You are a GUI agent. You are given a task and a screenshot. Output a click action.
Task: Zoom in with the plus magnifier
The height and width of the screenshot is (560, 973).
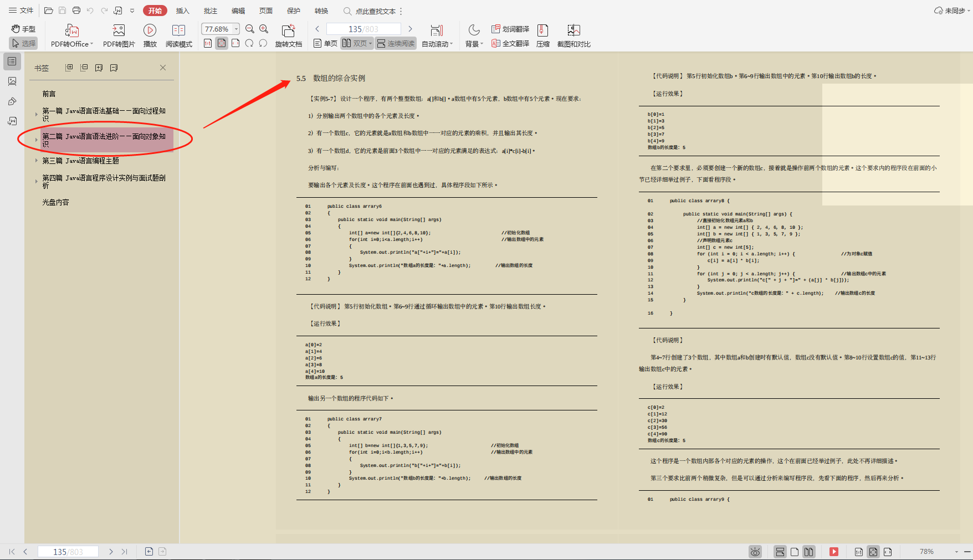[x=264, y=29]
